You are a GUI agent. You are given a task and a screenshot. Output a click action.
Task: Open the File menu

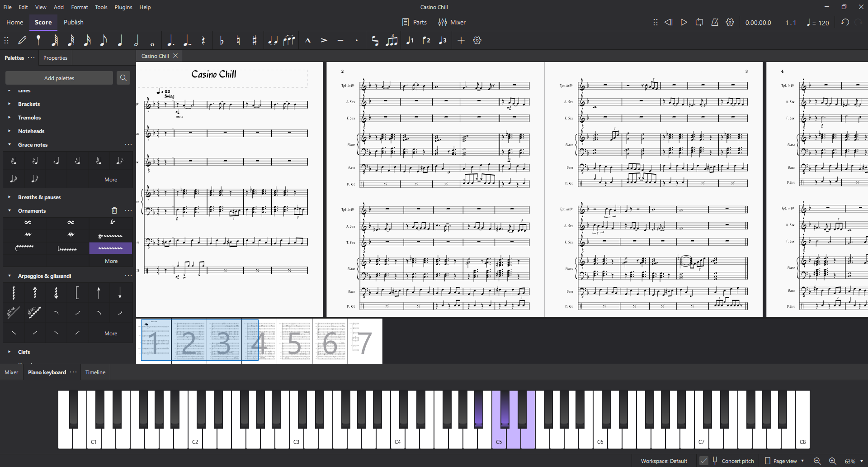[x=8, y=7]
